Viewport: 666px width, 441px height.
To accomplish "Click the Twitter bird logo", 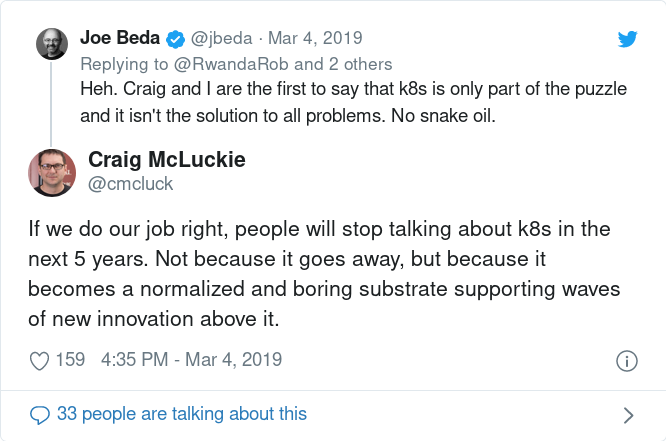I will pos(627,39).
